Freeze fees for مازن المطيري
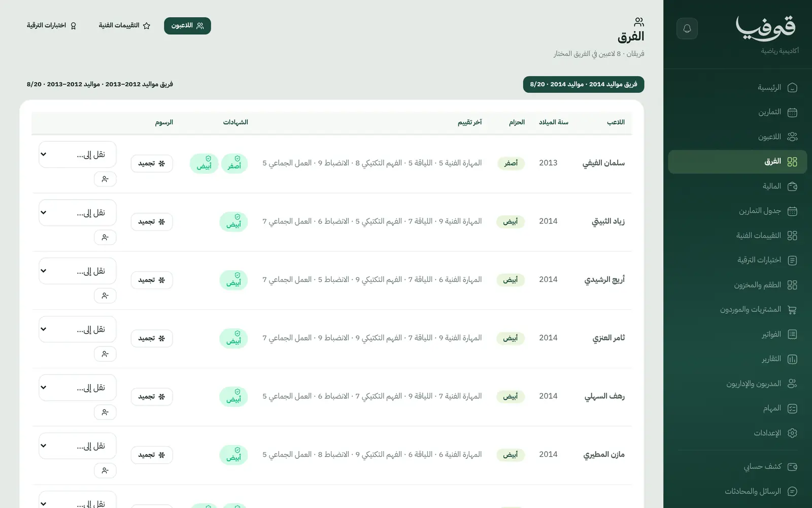Image resolution: width=812 pixels, height=508 pixels. [x=152, y=455]
